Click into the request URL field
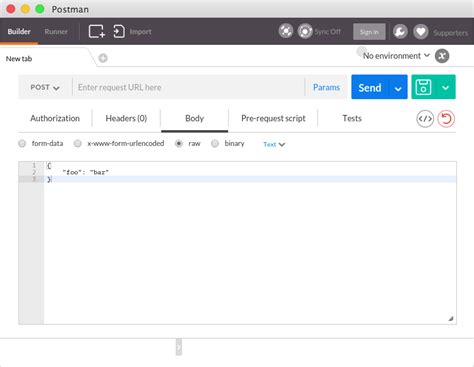 pos(188,87)
